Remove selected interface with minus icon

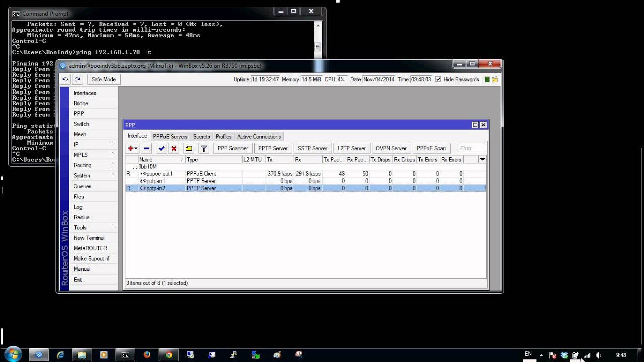pyautogui.click(x=146, y=148)
